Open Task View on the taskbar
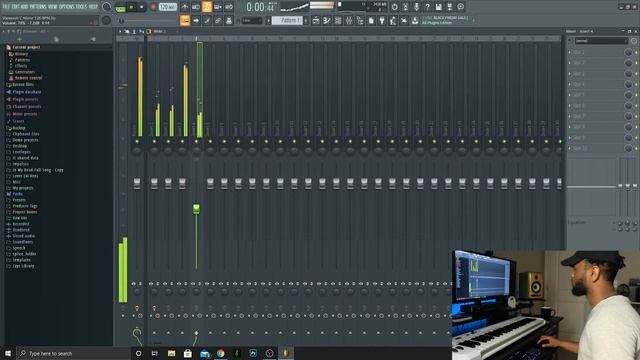 155,353
